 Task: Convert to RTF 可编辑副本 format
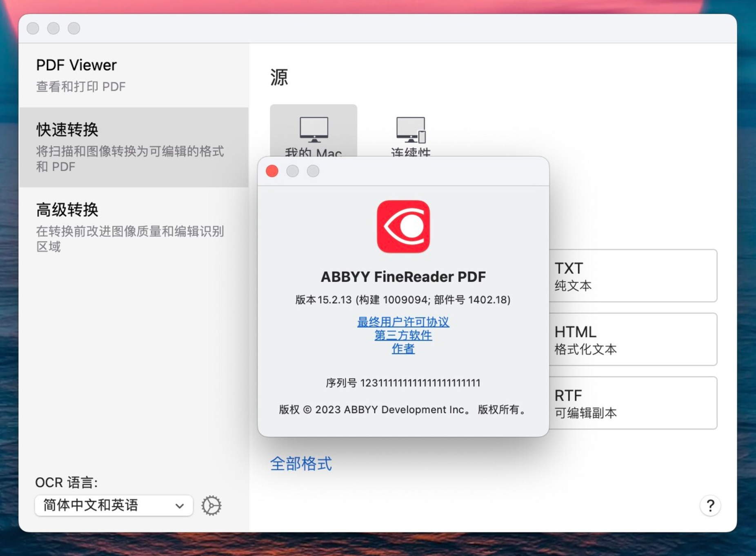[633, 403]
